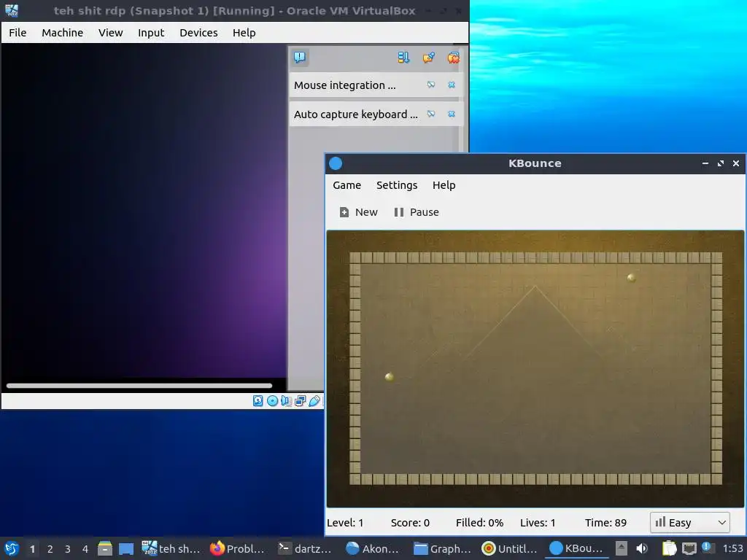Open help for Auto capture keyboard notification
Viewport: 747px width, 560px height.
[x=431, y=114]
